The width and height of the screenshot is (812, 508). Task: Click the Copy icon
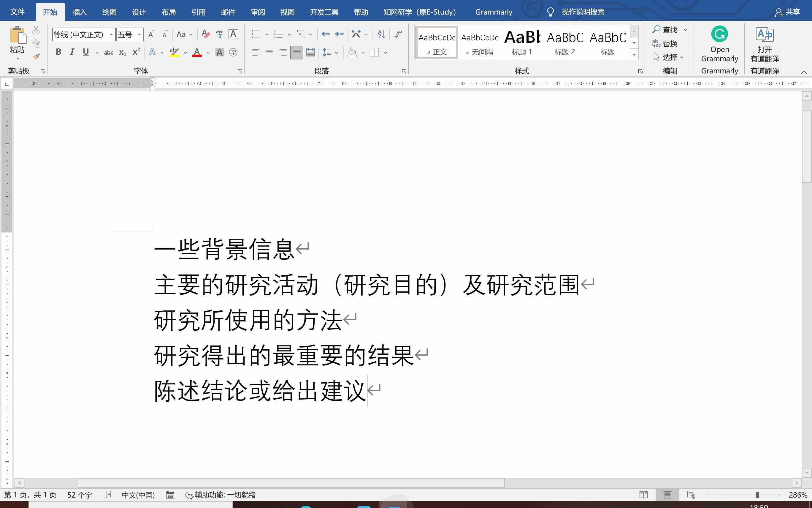click(36, 43)
